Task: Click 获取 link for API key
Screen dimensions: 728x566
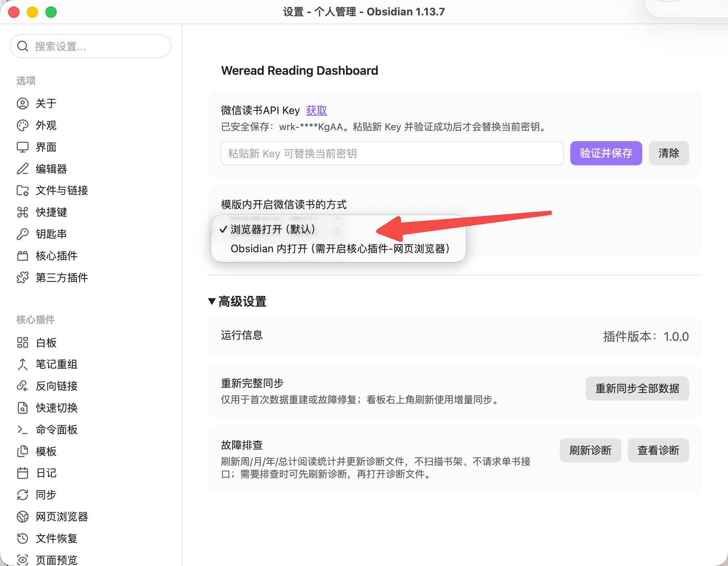Action: pos(316,110)
